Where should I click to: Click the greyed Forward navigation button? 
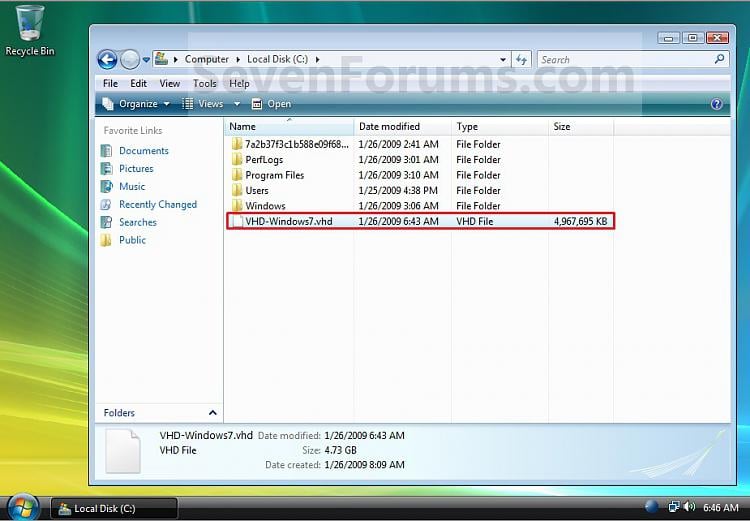(130, 60)
